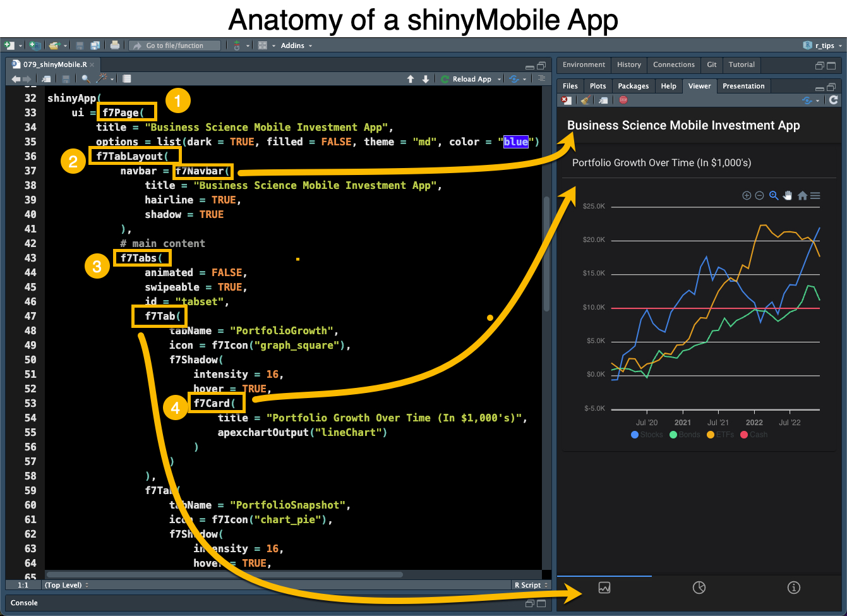Go forward to next source location
Screen dimensions: 847x616
point(27,79)
